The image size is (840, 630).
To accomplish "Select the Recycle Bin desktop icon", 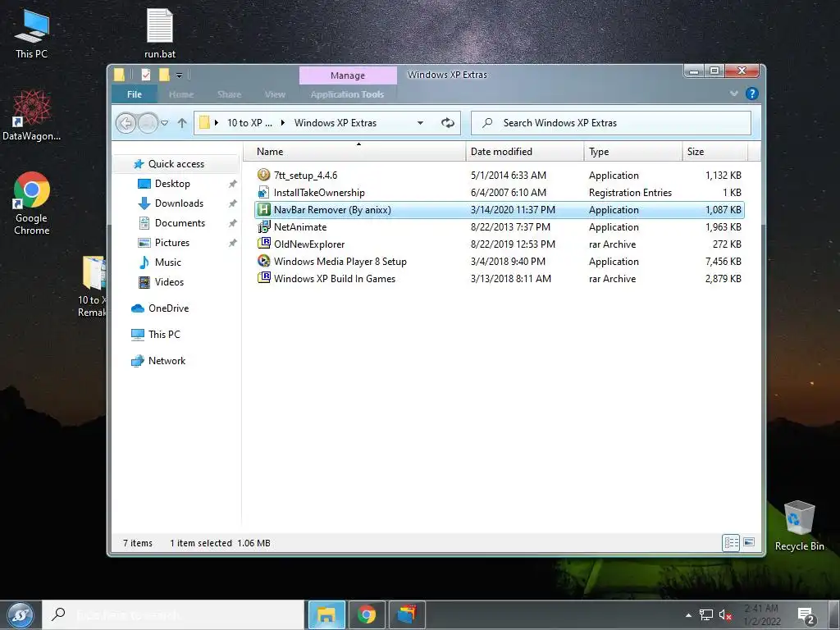I will (x=799, y=526).
